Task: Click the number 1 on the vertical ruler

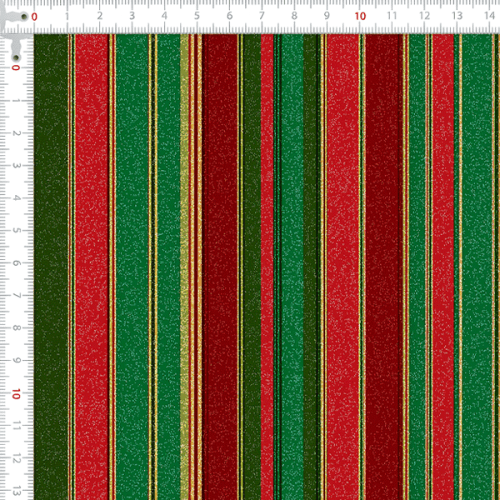Action: [16, 100]
